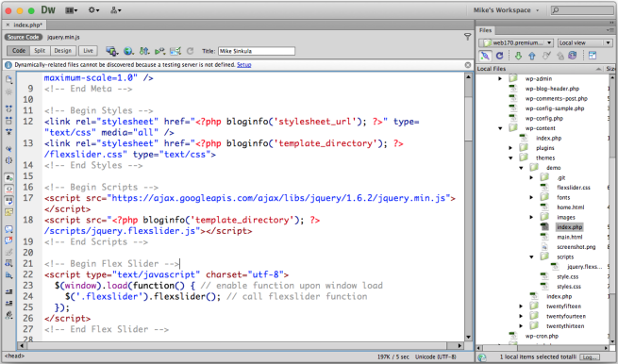
Task: Click the Move or Convert CSS icon
Action: pos(8,275)
